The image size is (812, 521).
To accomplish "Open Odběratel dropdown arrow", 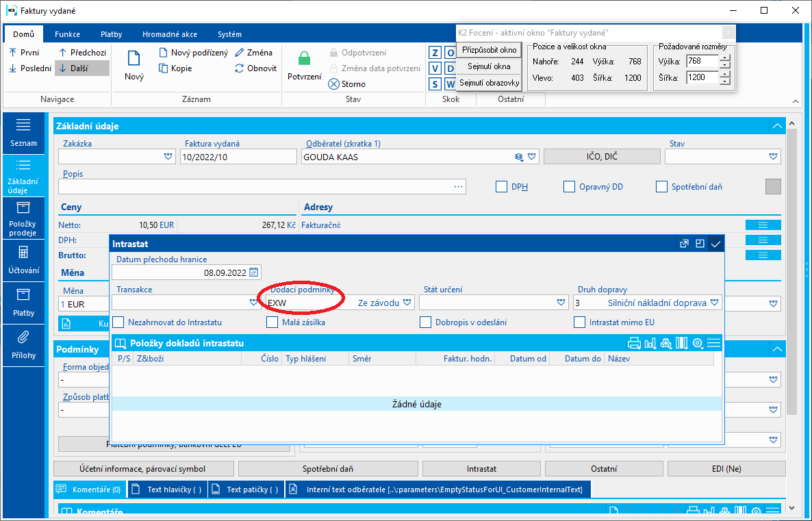I will point(532,156).
